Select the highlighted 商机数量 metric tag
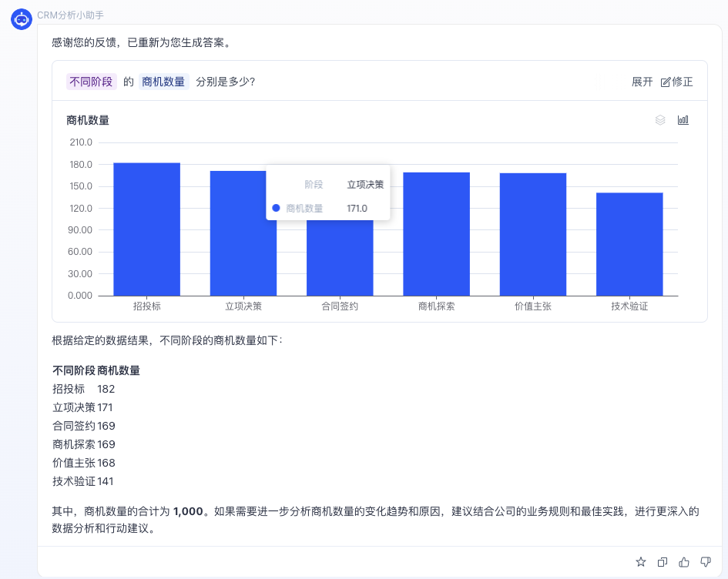Screen dimensions: 728x579 (164, 81)
